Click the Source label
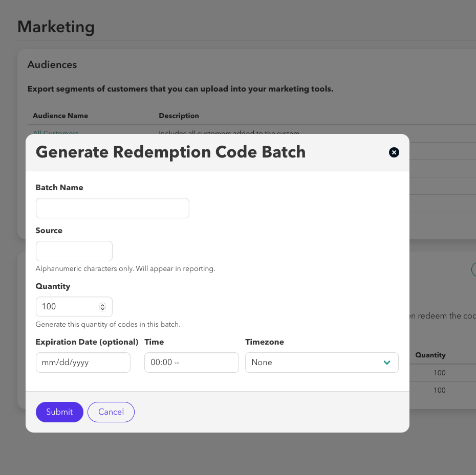Screen dimensions: 476x475 (49, 231)
